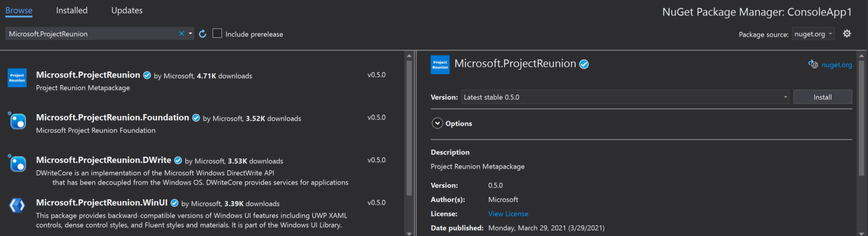Image resolution: width=868 pixels, height=236 pixels.
Task: Open the nuget.org link
Action: coord(837,65)
